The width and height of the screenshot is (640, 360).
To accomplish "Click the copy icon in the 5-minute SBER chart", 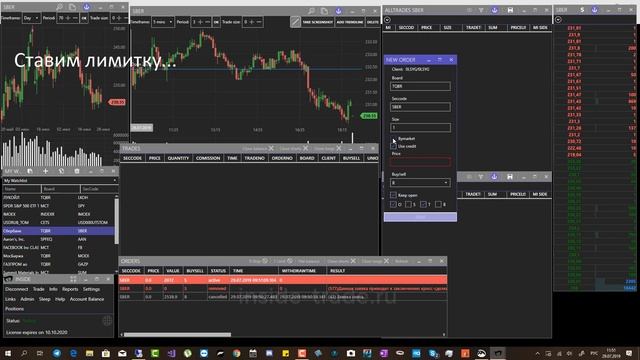I will (324, 11).
